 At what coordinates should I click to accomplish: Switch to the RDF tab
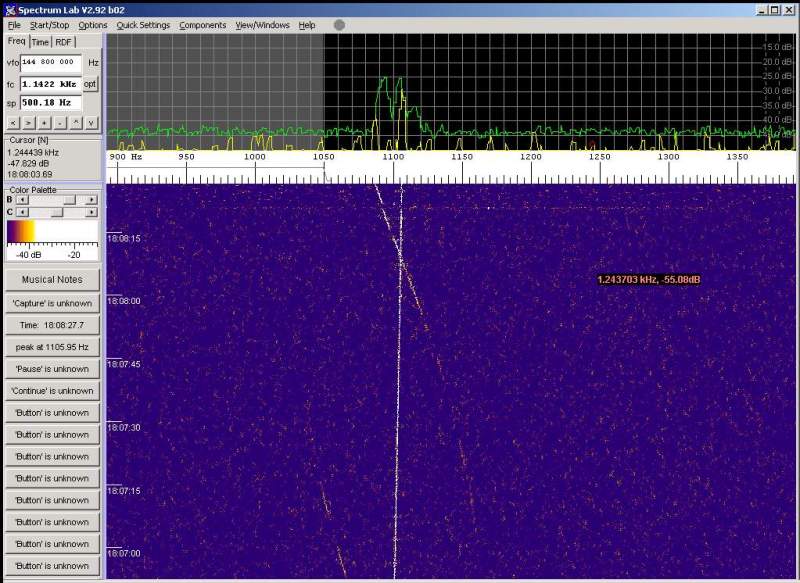tap(64, 42)
